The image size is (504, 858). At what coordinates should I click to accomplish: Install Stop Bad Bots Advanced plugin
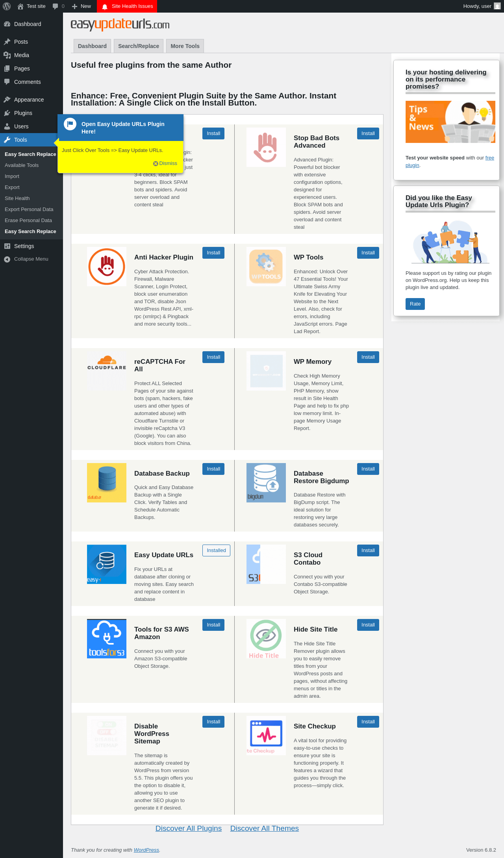coord(368,133)
